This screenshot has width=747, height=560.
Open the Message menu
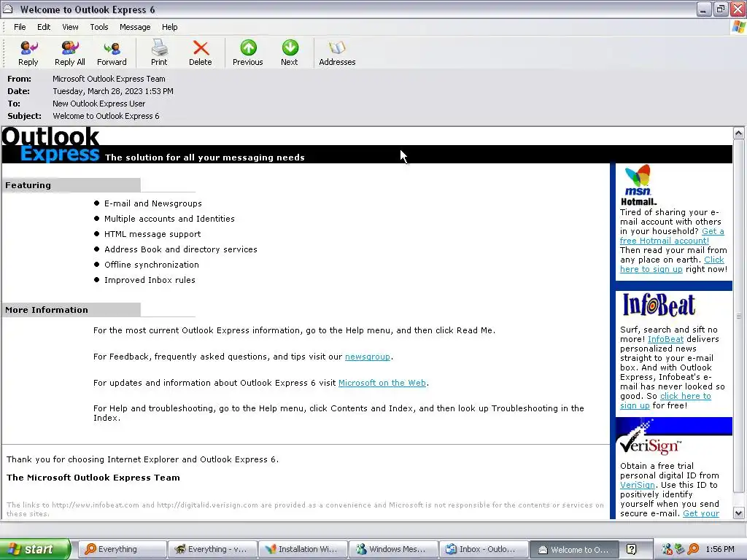point(135,27)
